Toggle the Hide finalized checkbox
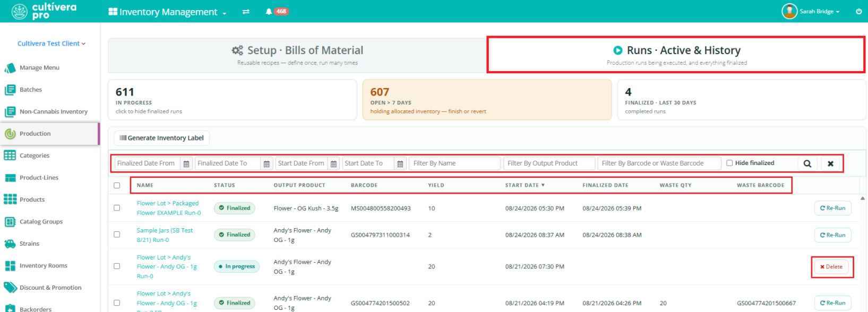Viewport: 868px width, 312px height. pos(729,163)
